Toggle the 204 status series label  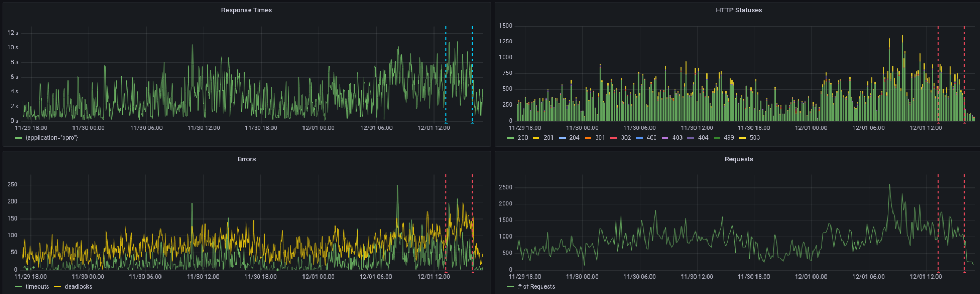point(574,138)
